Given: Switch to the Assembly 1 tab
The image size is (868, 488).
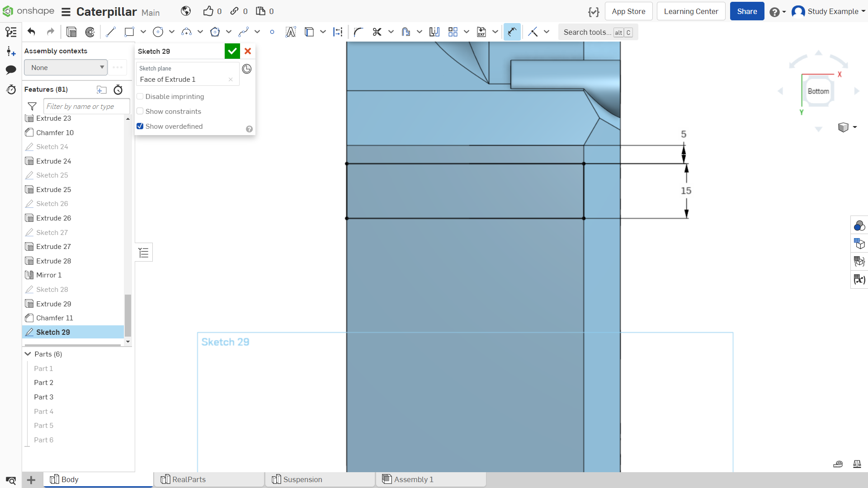Looking at the screenshot, I should 430,479.
